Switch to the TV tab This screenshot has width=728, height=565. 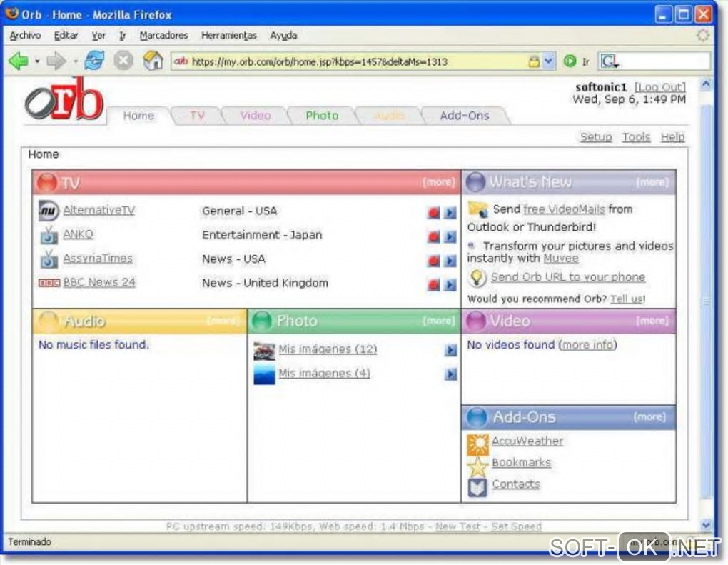[197, 116]
